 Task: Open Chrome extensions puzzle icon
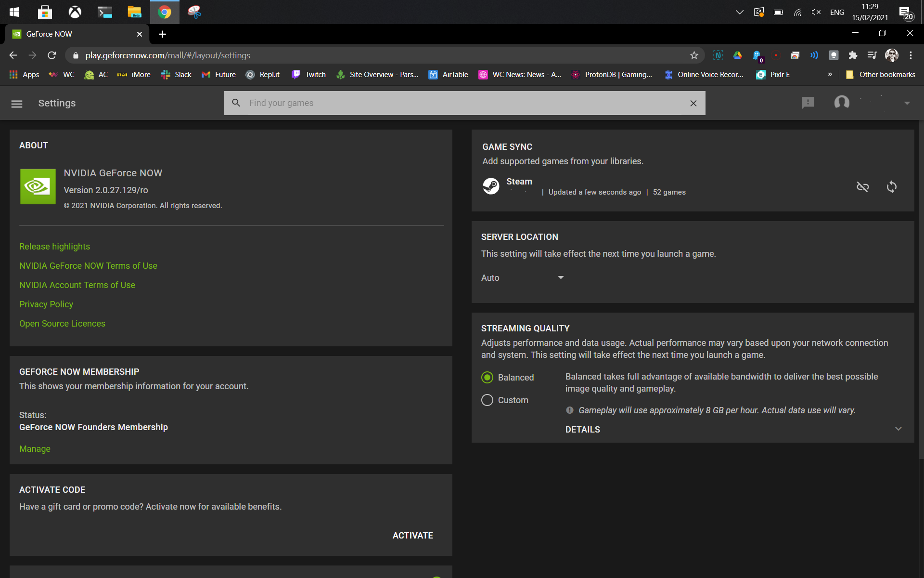853,55
